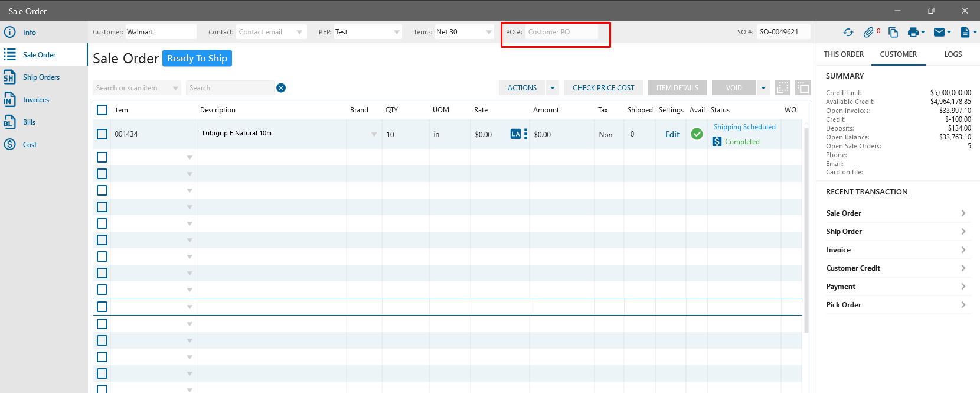
Task: Click CHECK PRICE COST button
Action: pyautogui.click(x=603, y=88)
